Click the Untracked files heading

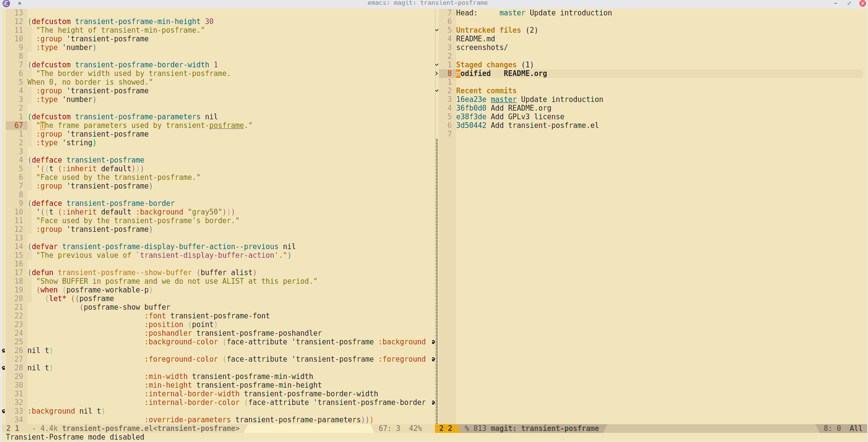point(488,30)
